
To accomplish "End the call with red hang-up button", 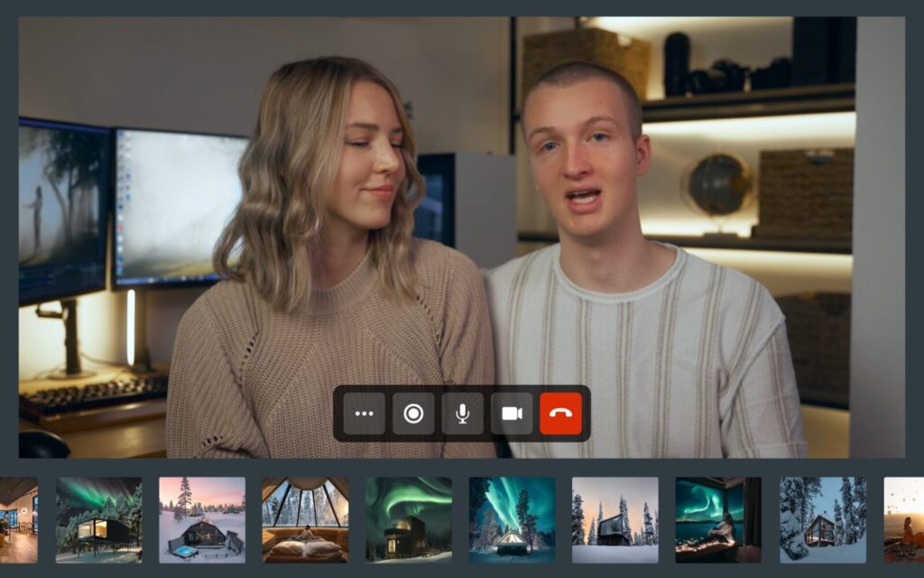I will point(560,414).
